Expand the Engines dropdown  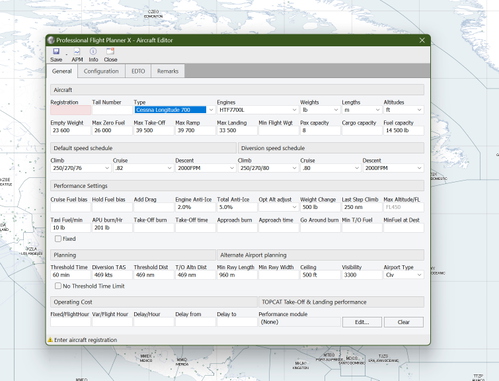[294, 110]
